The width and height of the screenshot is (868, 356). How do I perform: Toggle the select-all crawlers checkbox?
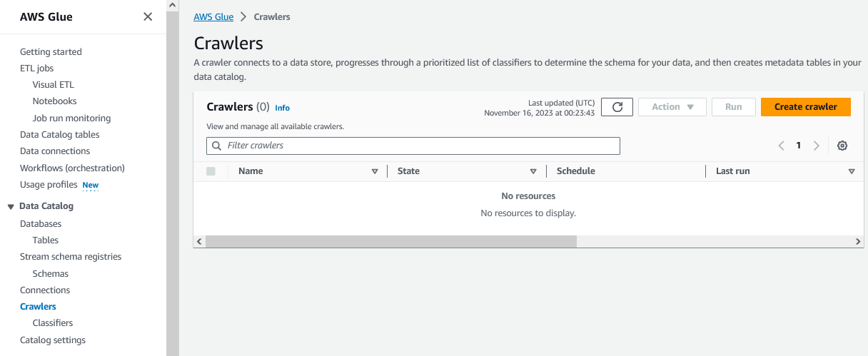click(x=211, y=171)
